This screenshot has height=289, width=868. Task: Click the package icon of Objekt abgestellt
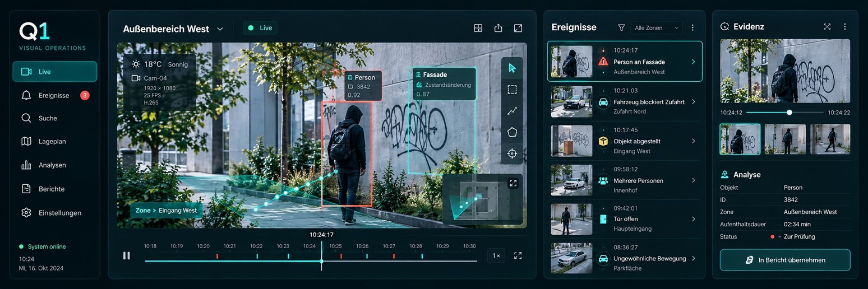[603, 141]
